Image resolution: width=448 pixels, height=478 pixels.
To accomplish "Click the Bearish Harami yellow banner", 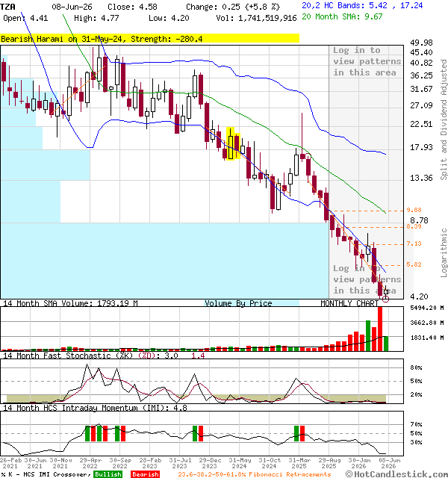I will (x=149, y=39).
